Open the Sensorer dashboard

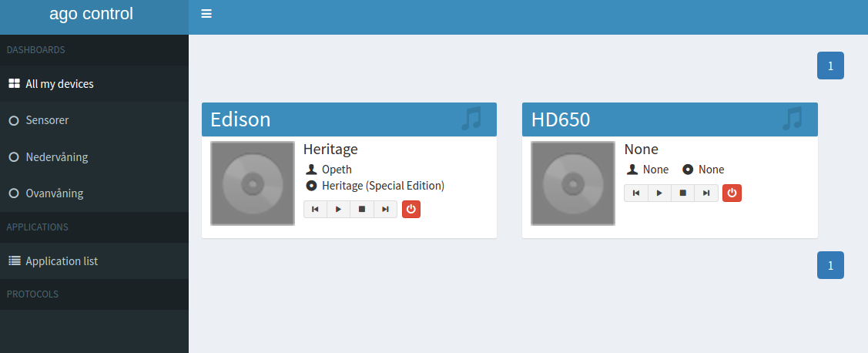click(x=94, y=120)
